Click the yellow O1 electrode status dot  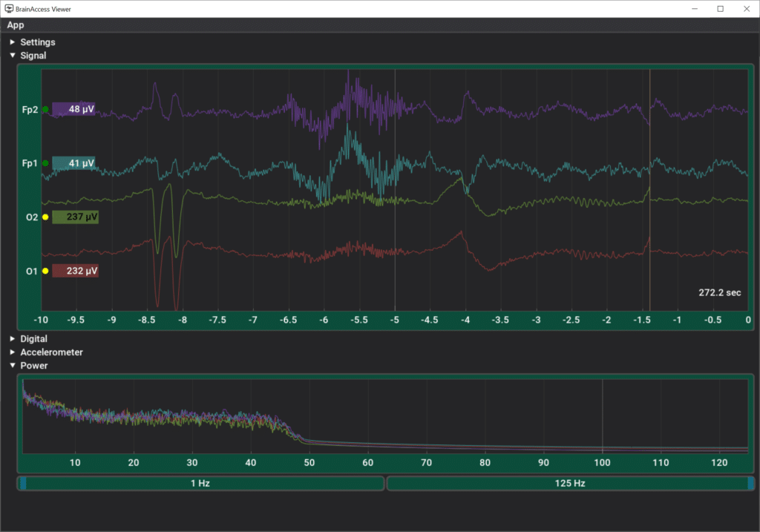[45, 272]
